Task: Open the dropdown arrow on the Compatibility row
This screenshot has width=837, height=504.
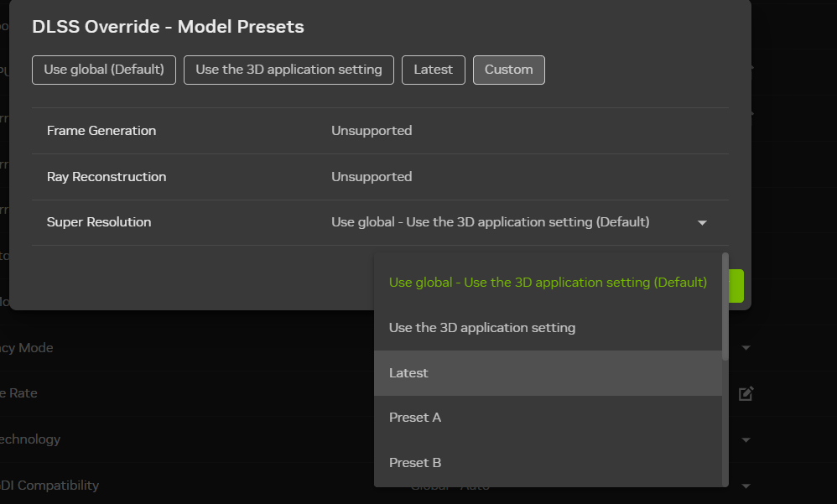Action: point(746,486)
